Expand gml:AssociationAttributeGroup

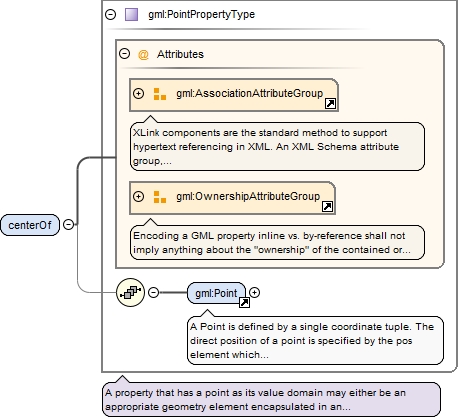[x=138, y=94]
